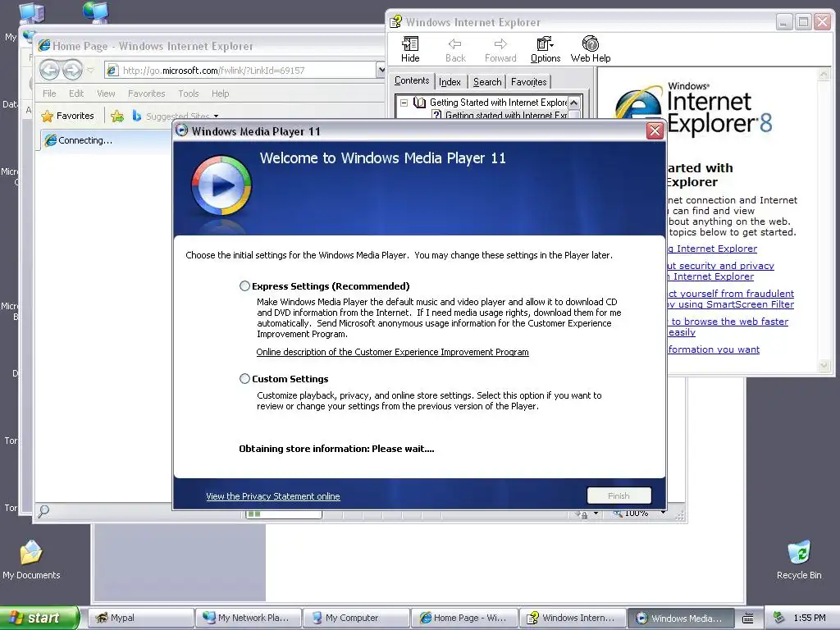
Task: Switch to Contents tab in help window
Action: point(412,80)
